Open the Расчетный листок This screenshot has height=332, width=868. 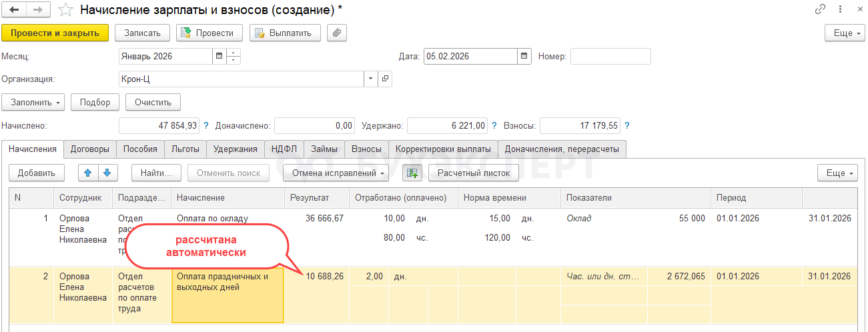coord(474,173)
